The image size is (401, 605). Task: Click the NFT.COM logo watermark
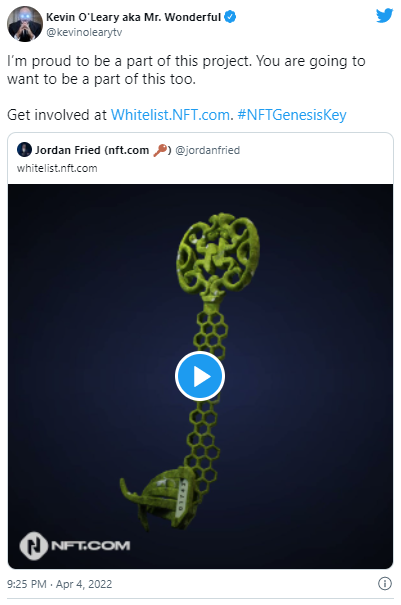[74, 546]
